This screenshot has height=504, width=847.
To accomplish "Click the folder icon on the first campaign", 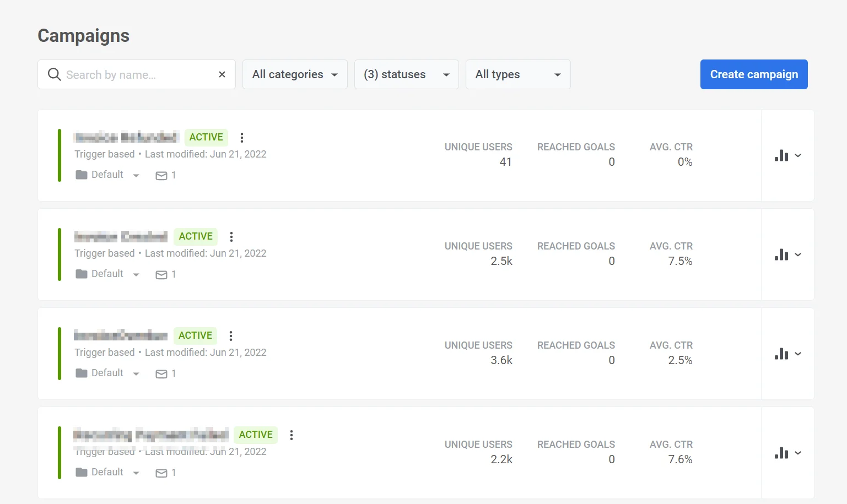I will coord(80,175).
